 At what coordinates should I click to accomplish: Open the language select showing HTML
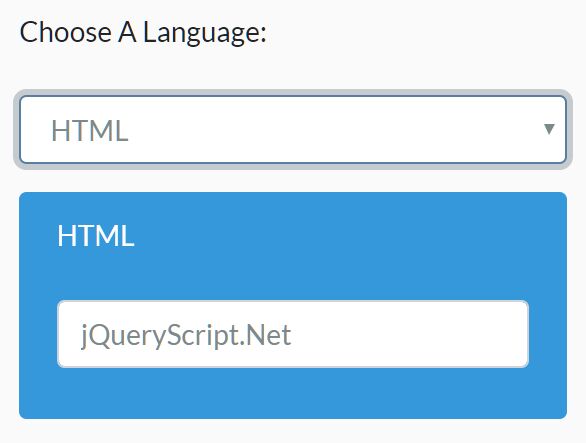293,129
